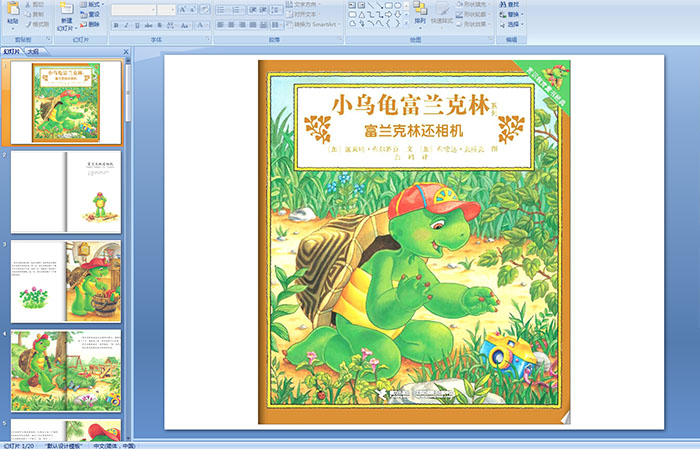Close the slide thumbnail pane
The width and height of the screenshot is (700, 449).
click(x=126, y=52)
